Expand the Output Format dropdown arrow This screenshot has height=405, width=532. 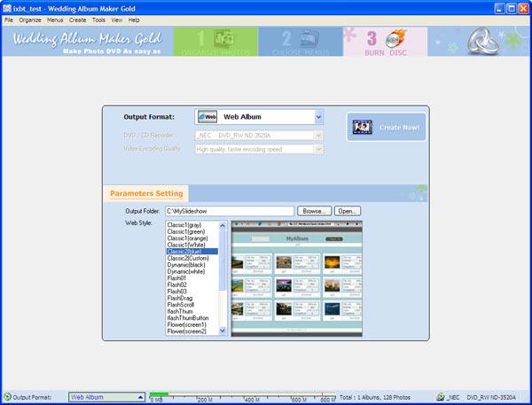coord(318,117)
